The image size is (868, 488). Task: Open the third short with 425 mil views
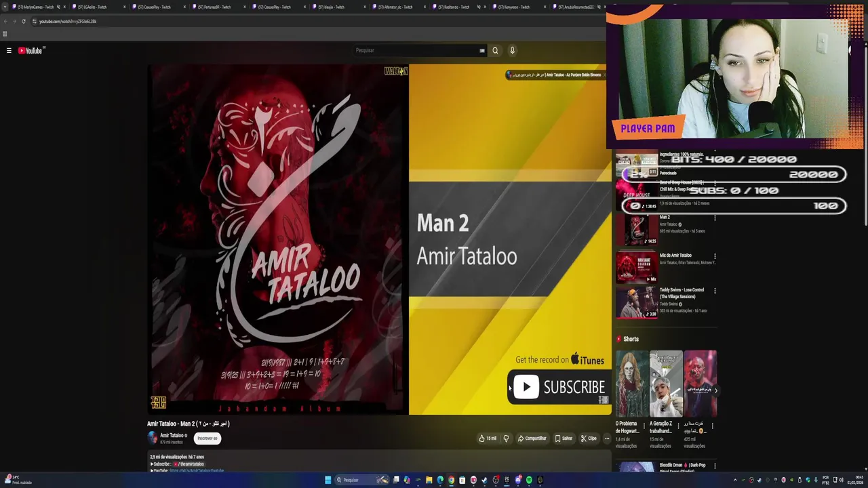click(x=700, y=384)
